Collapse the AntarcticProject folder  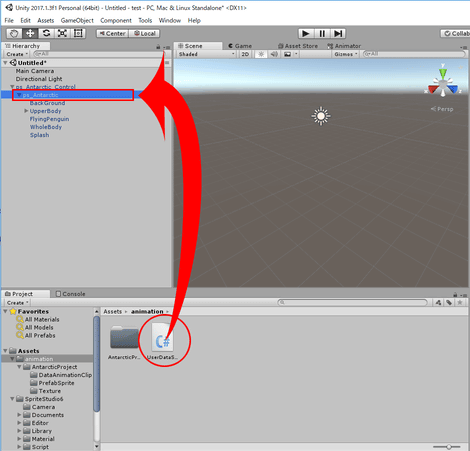tap(19, 367)
